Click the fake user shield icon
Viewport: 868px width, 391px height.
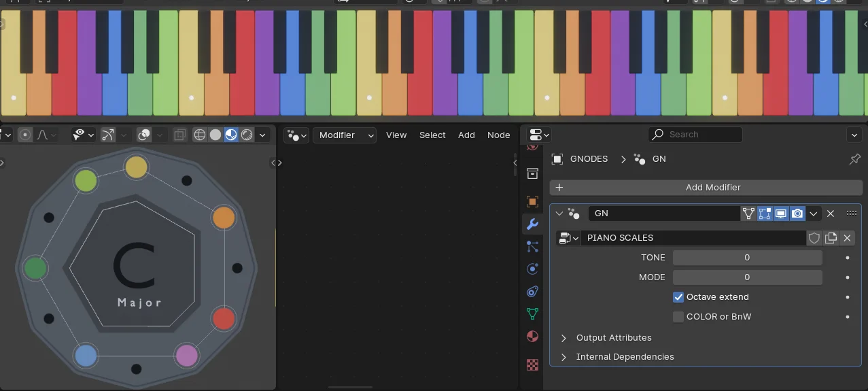click(x=814, y=238)
